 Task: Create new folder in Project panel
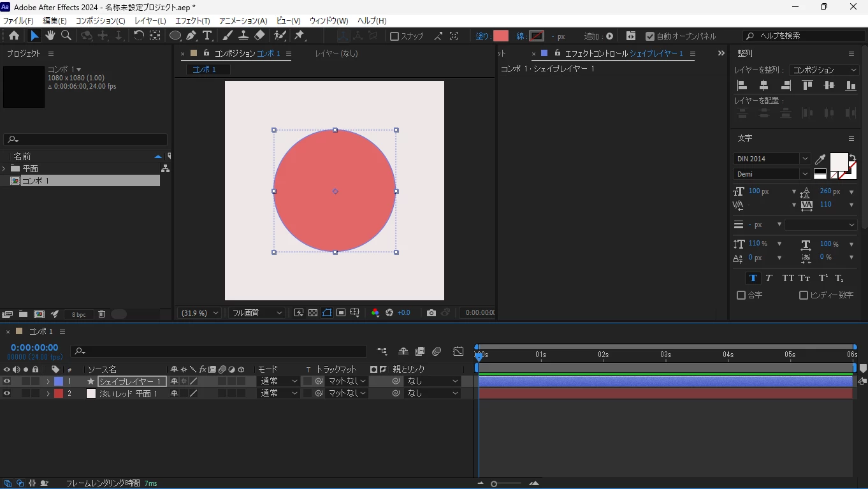23,314
